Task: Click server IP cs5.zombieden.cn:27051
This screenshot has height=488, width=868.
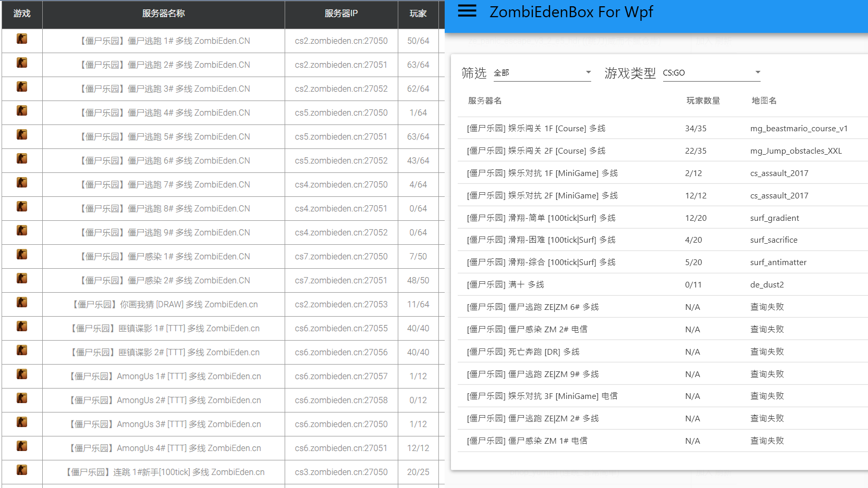Action: coord(341,136)
